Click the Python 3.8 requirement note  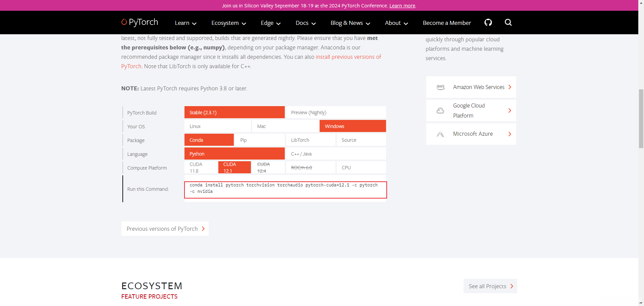(x=184, y=88)
